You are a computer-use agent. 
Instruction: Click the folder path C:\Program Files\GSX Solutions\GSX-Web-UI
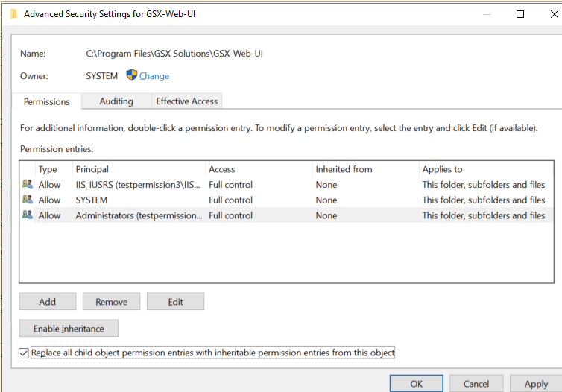tap(174, 54)
